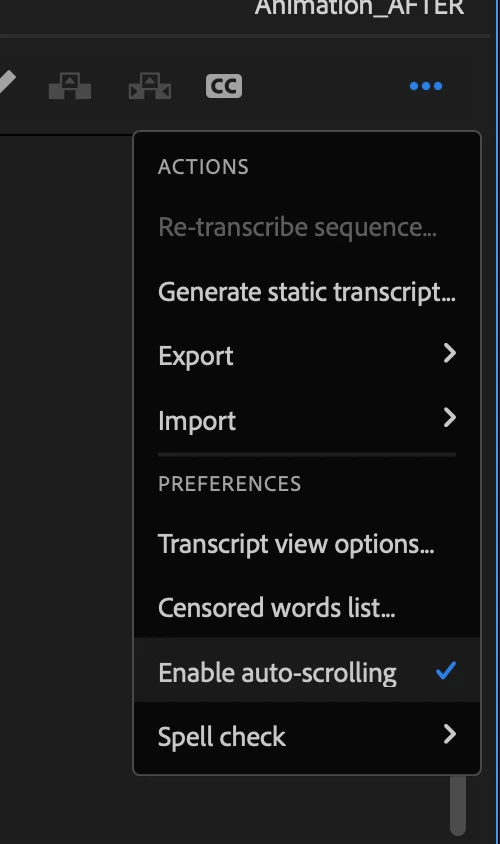Expand the Export submenu arrow

pyautogui.click(x=450, y=353)
